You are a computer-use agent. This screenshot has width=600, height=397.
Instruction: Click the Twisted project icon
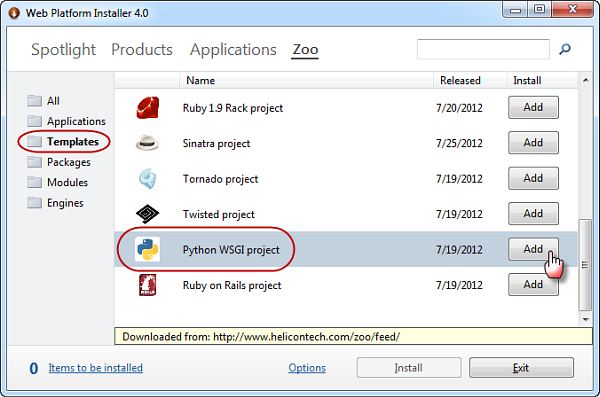point(148,214)
